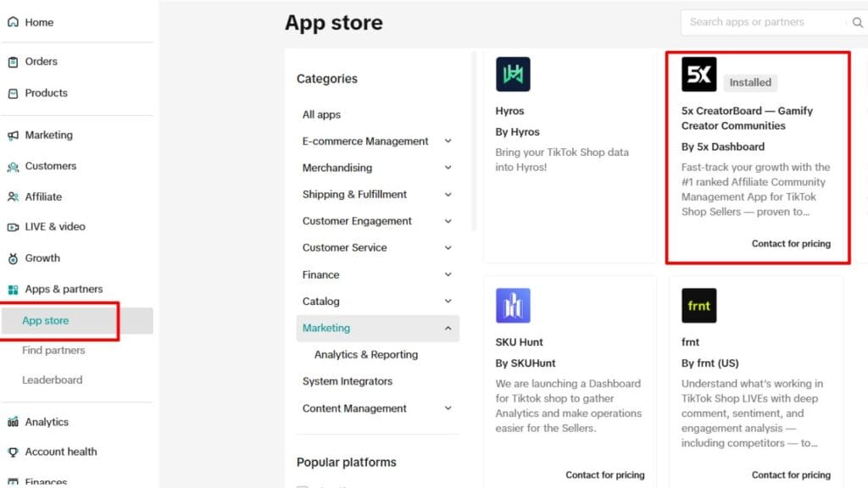
Task: Collapse the Marketing category chevron
Action: pyautogui.click(x=448, y=329)
